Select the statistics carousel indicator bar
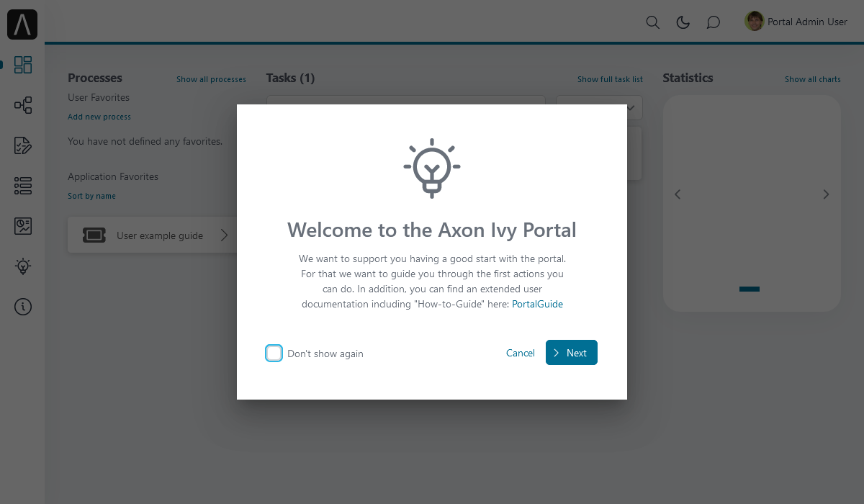864x504 pixels. pos(750,289)
